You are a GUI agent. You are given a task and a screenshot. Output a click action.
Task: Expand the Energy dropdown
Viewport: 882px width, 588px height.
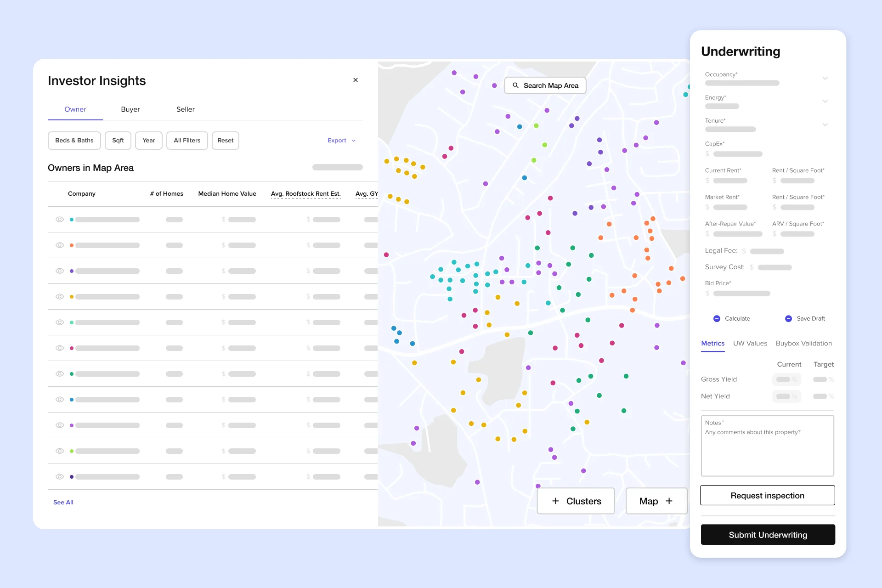pyautogui.click(x=825, y=102)
